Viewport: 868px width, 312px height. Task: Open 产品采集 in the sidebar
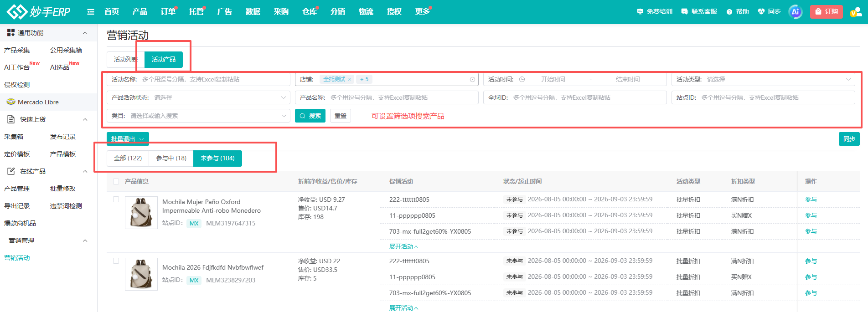coord(17,50)
